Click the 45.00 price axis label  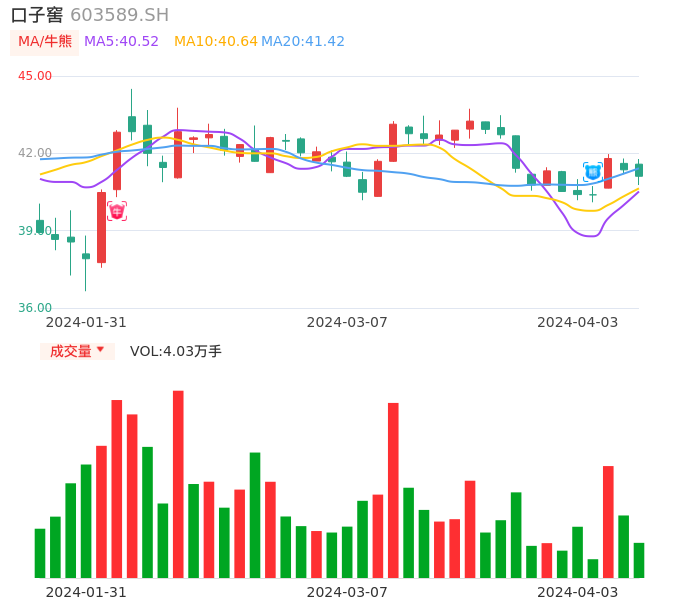(35, 76)
